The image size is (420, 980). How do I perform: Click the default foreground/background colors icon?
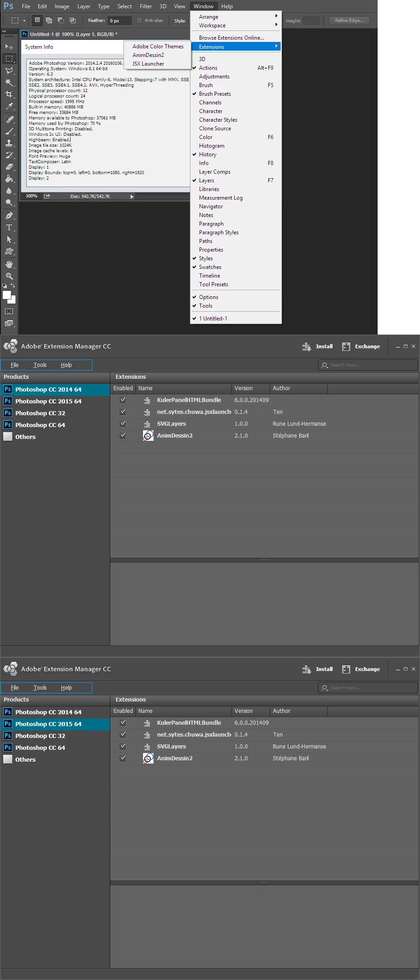5,286
